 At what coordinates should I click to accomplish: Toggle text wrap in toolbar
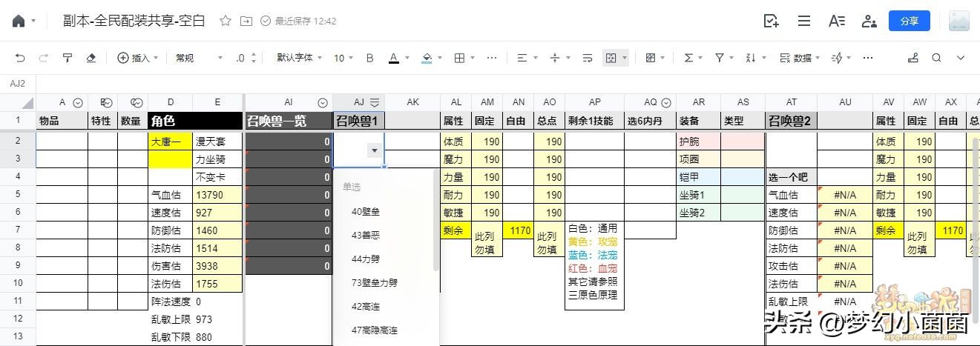pos(588,58)
